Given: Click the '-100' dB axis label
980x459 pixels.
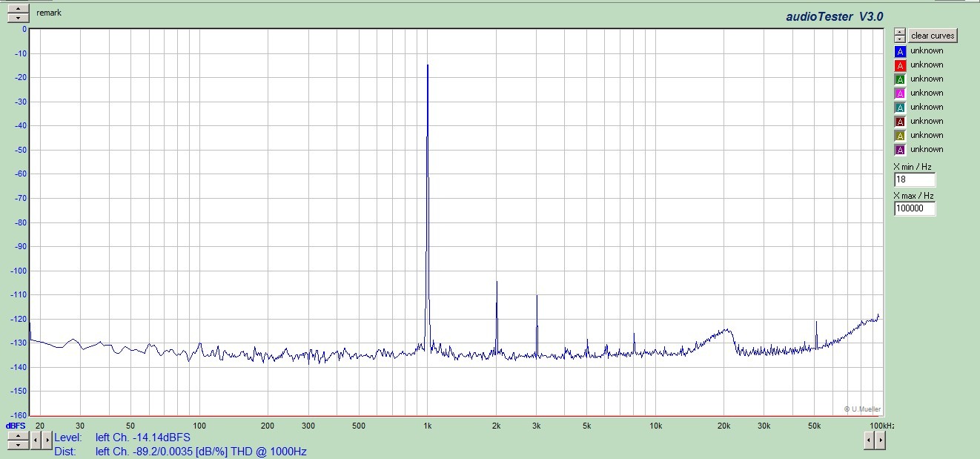Looking at the screenshot, I should tap(18, 271).
